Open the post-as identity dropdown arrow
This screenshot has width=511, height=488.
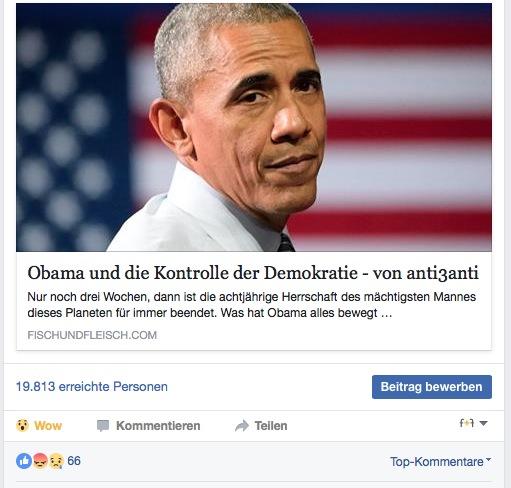(x=483, y=423)
